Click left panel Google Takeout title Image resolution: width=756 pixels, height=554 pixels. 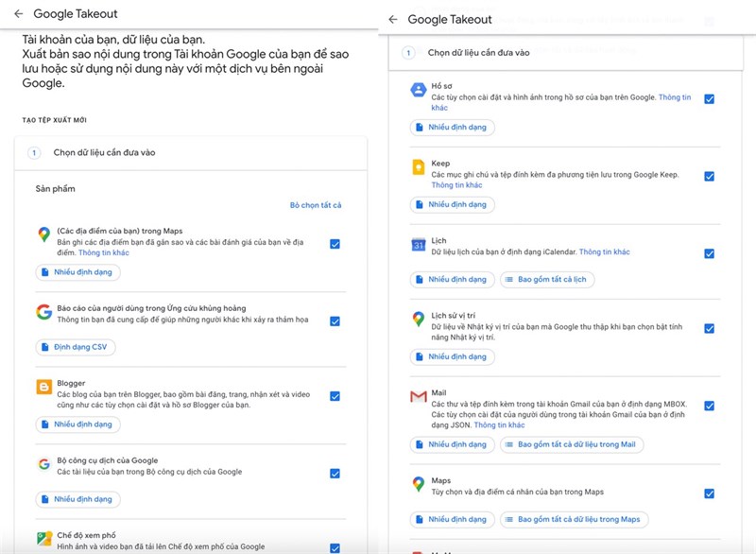[x=76, y=14]
